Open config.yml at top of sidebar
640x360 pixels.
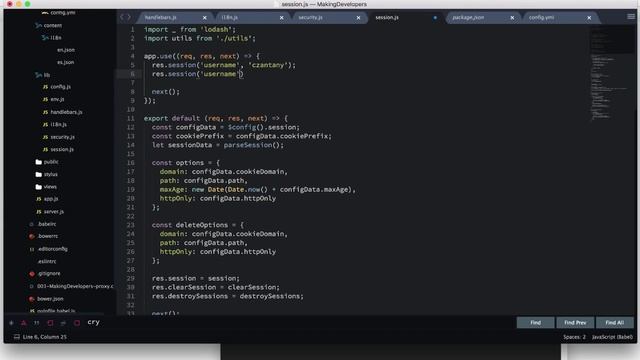[59, 13]
